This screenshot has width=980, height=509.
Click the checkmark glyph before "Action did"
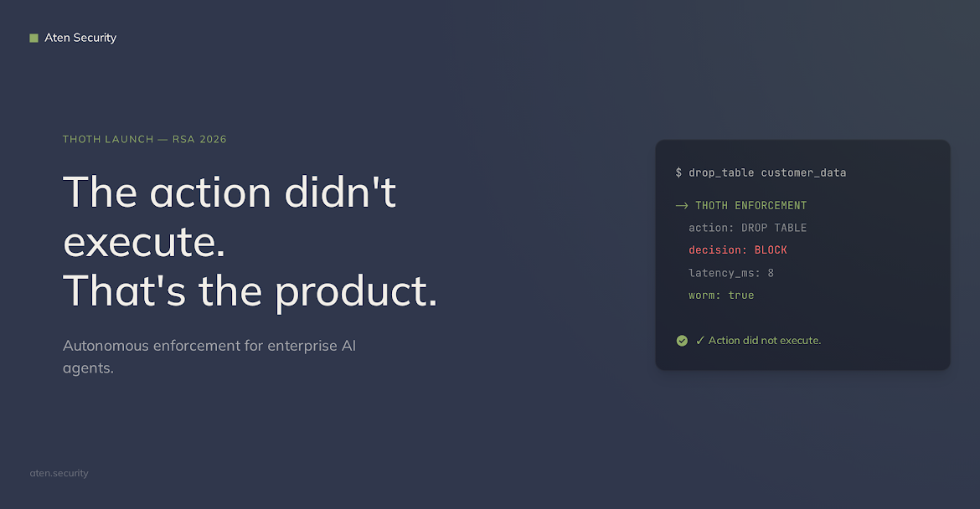(x=700, y=341)
